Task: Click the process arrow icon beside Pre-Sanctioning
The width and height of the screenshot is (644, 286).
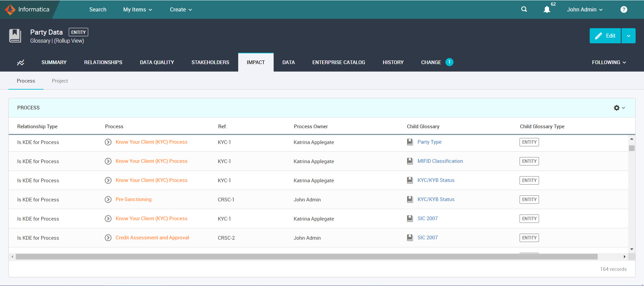Action: point(108,199)
